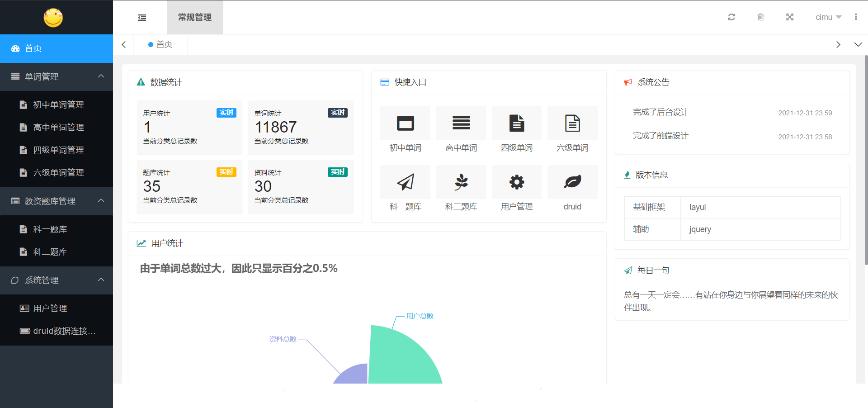Open the druid leaf shortcut icon
The width and height of the screenshot is (868, 408).
(572, 182)
